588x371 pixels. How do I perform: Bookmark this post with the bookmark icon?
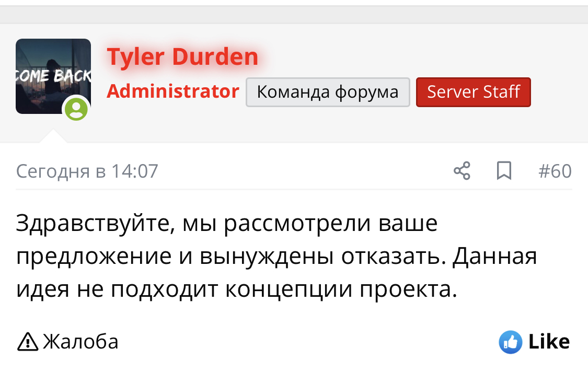pyautogui.click(x=504, y=171)
